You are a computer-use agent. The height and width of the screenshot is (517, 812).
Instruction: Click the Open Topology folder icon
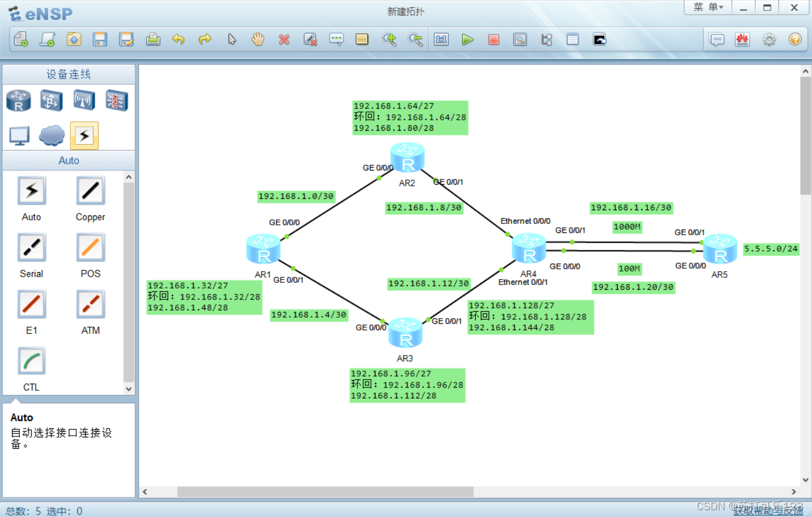(x=74, y=39)
